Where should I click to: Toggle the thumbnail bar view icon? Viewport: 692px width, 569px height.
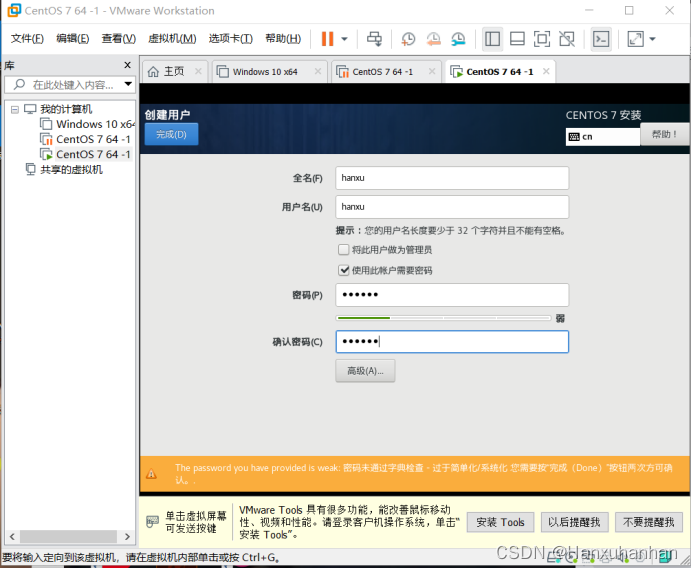pos(517,39)
